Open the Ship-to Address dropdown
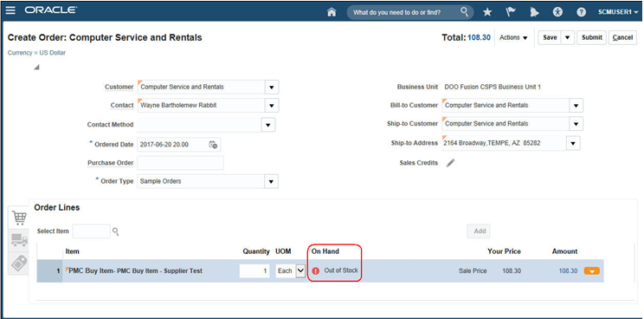 coord(573,143)
